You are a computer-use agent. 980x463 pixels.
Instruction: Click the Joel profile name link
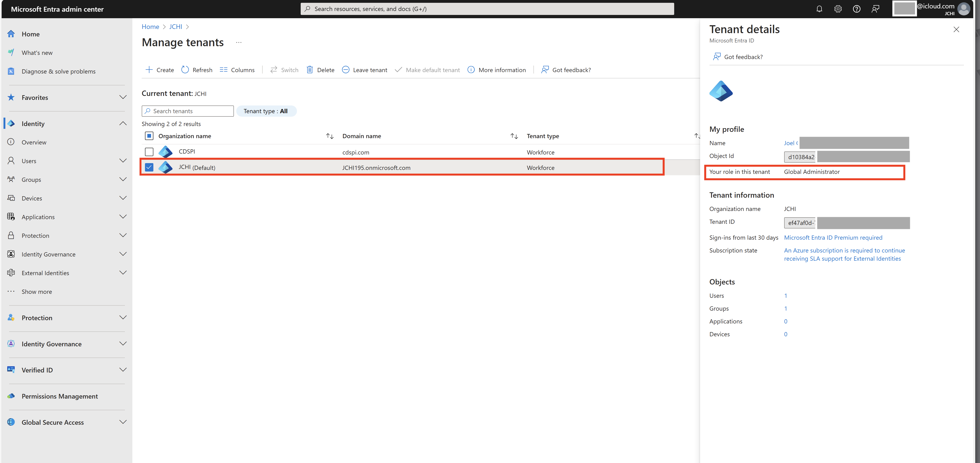(x=790, y=143)
